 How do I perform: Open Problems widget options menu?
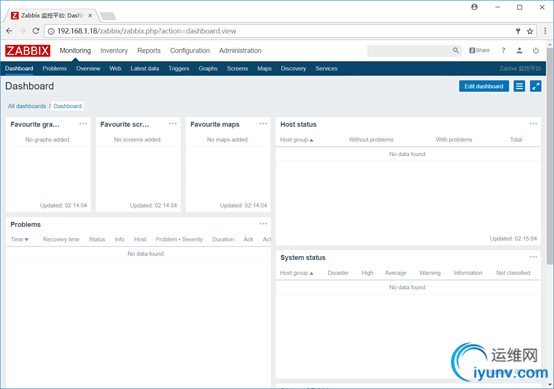(x=263, y=224)
